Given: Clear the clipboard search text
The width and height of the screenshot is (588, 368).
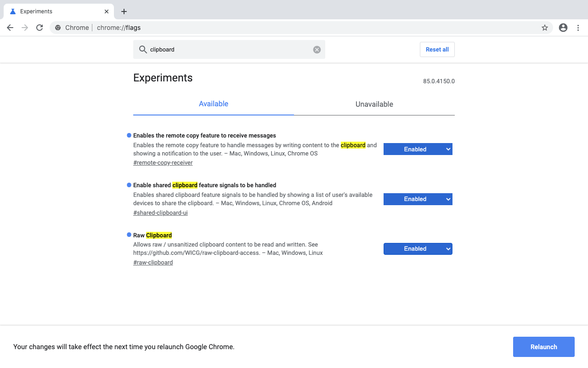Looking at the screenshot, I should (317, 50).
